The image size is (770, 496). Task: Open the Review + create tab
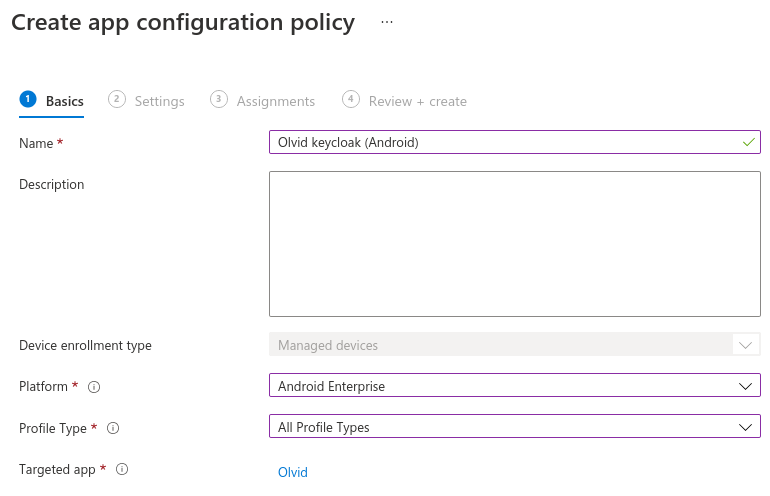tap(417, 101)
